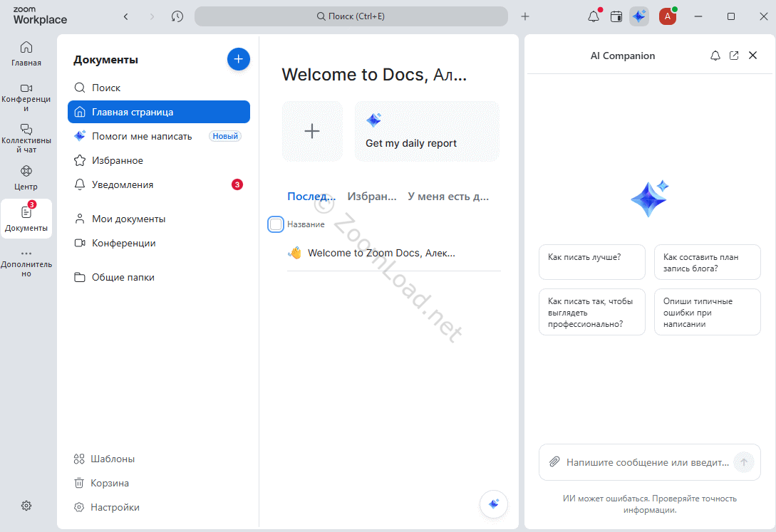Viewport: 776px width, 532px height.
Task: Create new document with blue plus button
Action: (239, 59)
